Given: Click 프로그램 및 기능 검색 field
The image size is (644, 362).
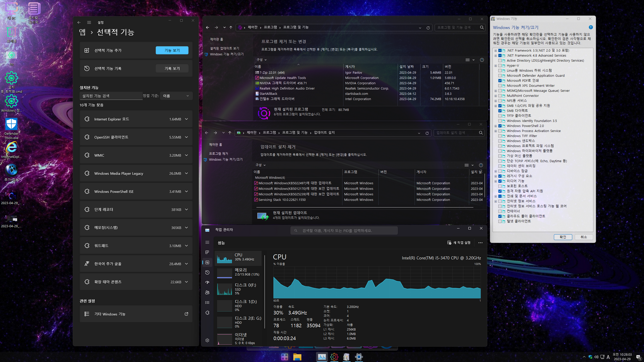Looking at the screenshot, I should click(x=460, y=27).
